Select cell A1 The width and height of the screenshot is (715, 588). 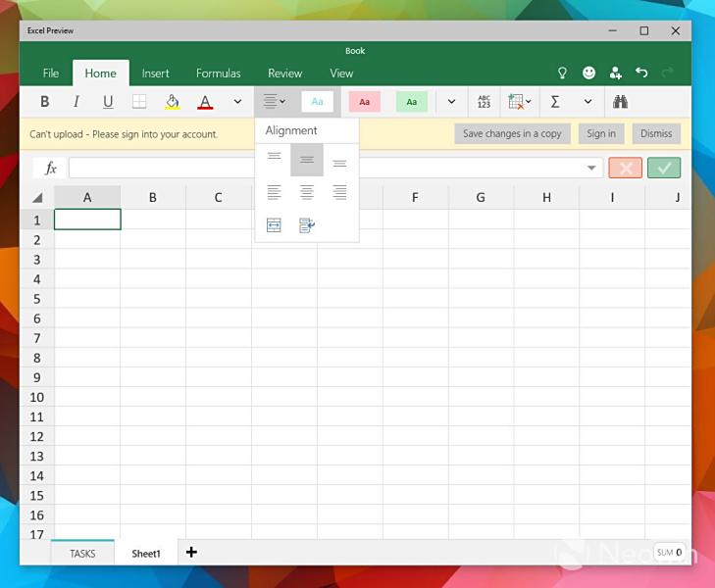click(87, 220)
